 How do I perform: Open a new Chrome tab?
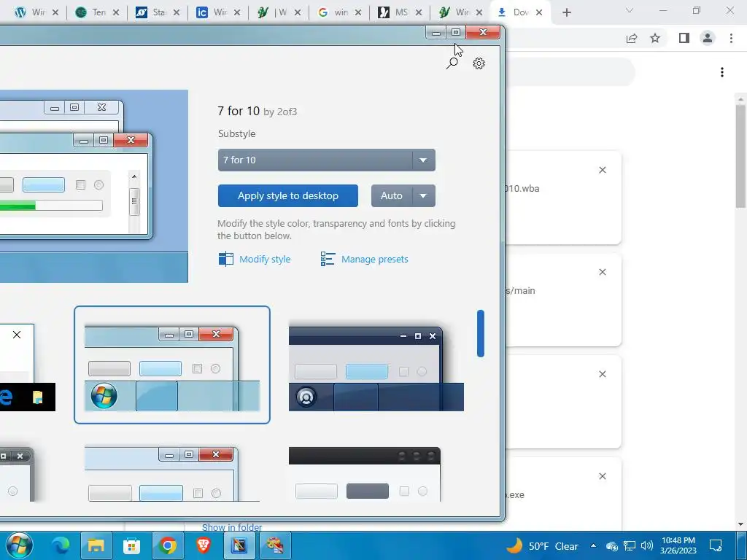(566, 12)
